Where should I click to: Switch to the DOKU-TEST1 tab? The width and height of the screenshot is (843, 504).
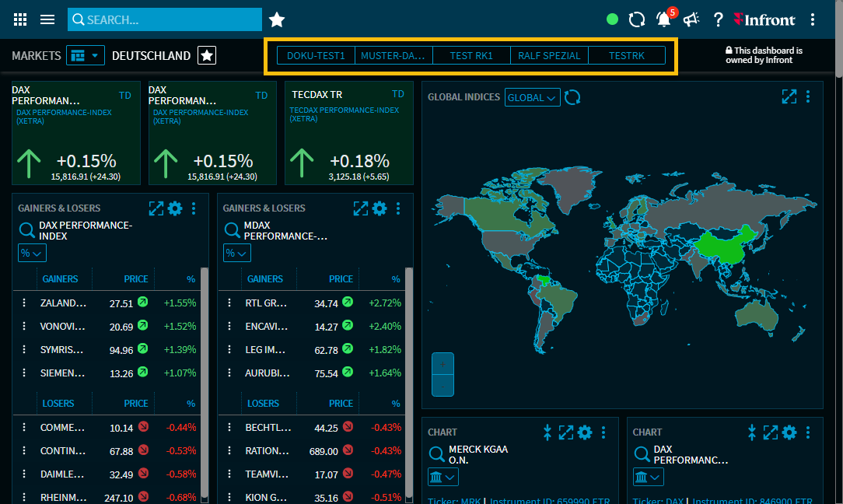(316, 55)
